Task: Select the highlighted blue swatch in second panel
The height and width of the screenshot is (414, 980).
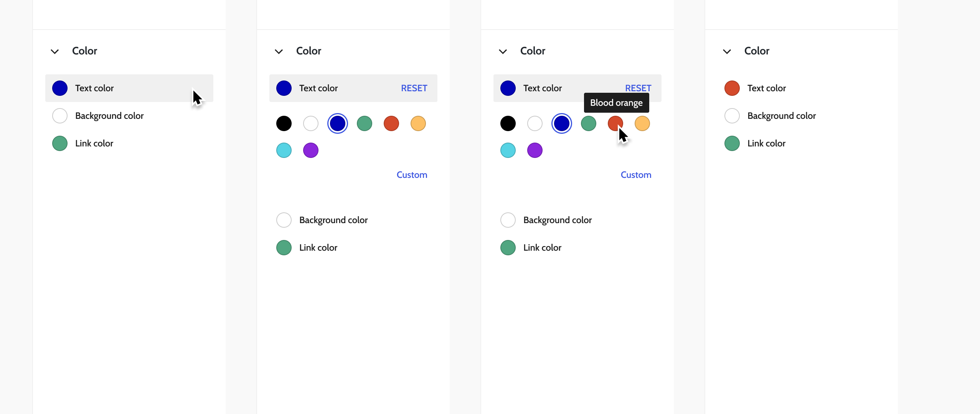Action: pyautogui.click(x=337, y=123)
